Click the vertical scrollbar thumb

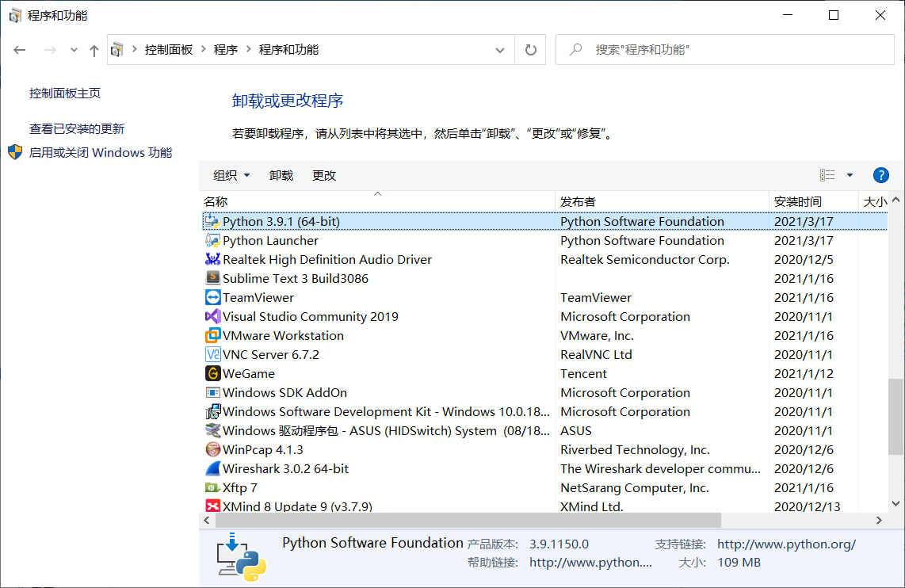tap(895, 416)
